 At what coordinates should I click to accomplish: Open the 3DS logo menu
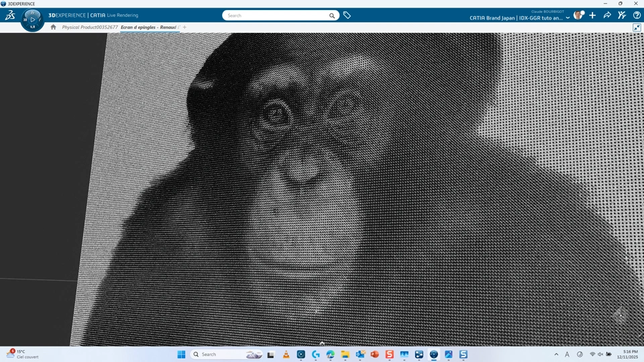point(10,15)
